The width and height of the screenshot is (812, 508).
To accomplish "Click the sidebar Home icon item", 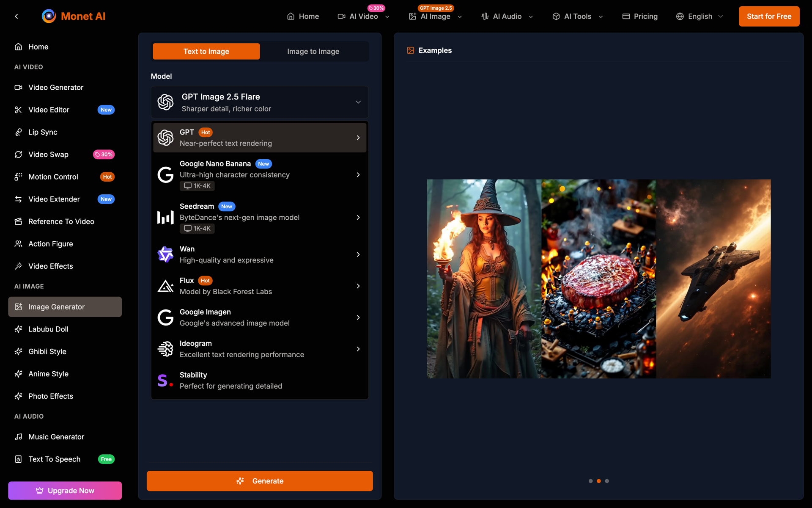I will (x=65, y=47).
